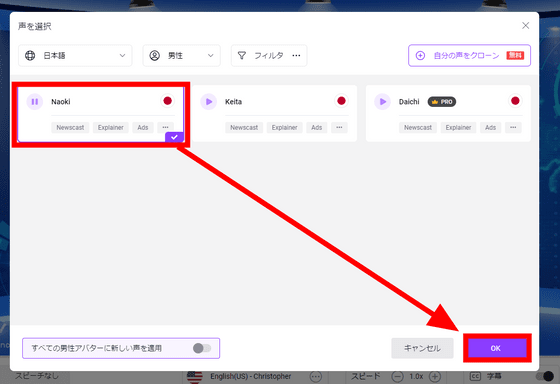Click the Japan flag on the Naoki card

point(168,101)
